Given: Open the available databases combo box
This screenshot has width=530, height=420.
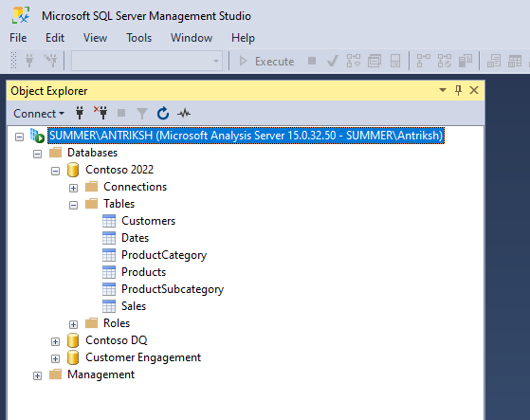Looking at the screenshot, I should click(x=147, y=62).
